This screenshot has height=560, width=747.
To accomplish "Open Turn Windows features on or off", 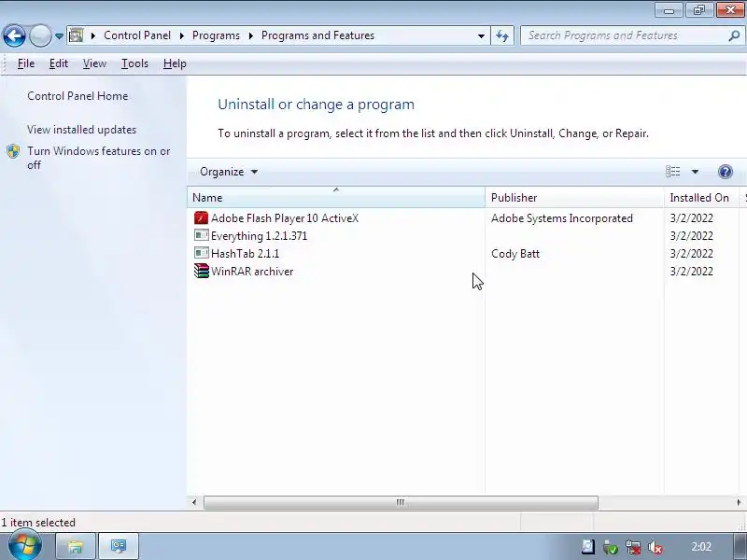I will (99, 158).
